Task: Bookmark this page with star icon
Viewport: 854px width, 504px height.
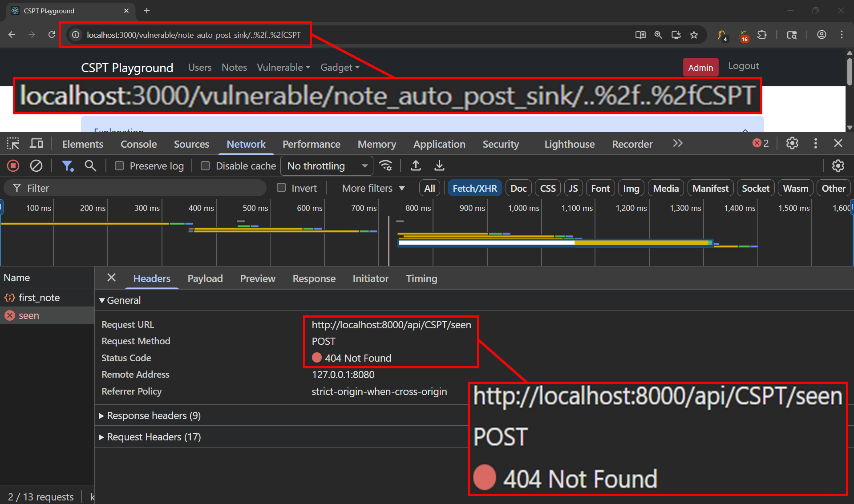Action: click(x=694, y=35)
